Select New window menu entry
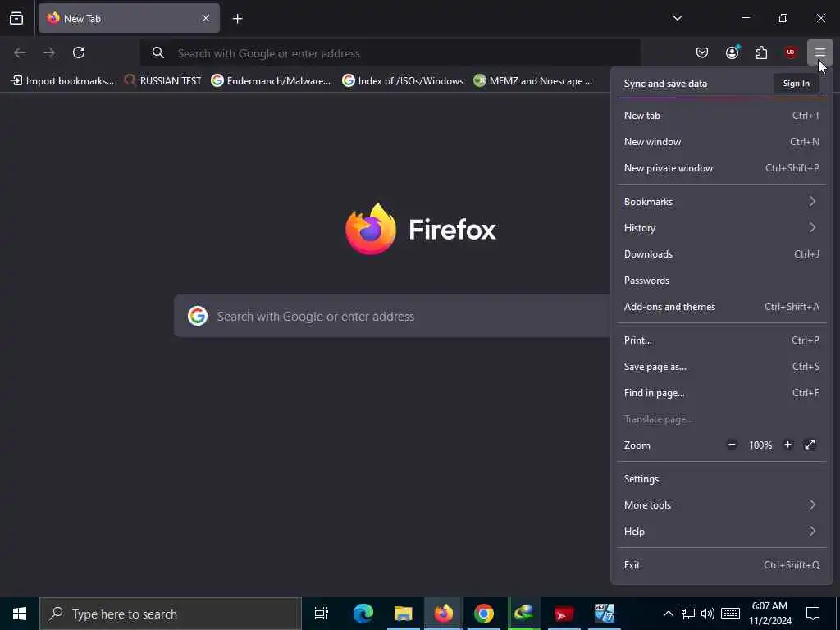 722,141
